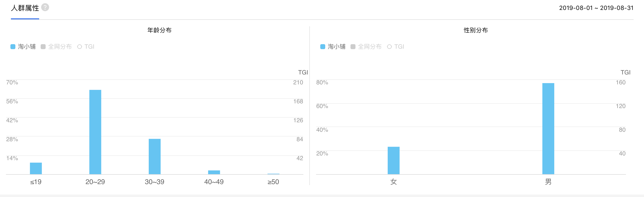Click the date range 2019-08-01 ~ 2019-08-31

[596, 8]
